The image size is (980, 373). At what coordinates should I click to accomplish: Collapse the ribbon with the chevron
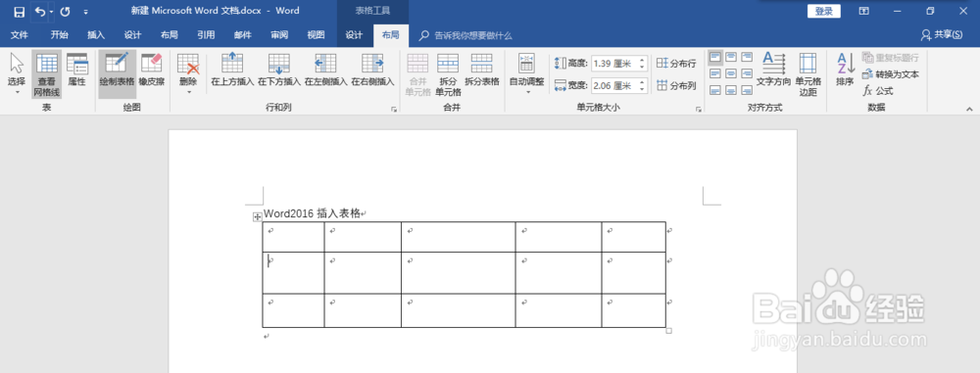(969, 110)
